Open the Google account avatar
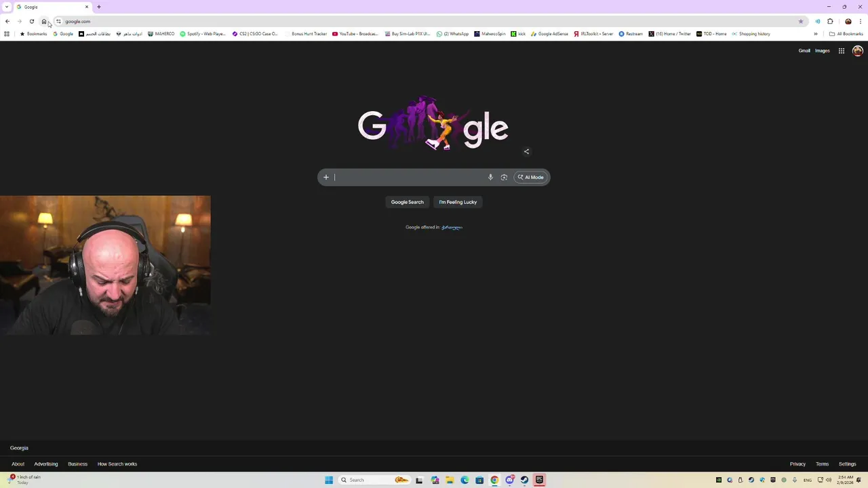 pyautogui.click(x=858, y=51)
